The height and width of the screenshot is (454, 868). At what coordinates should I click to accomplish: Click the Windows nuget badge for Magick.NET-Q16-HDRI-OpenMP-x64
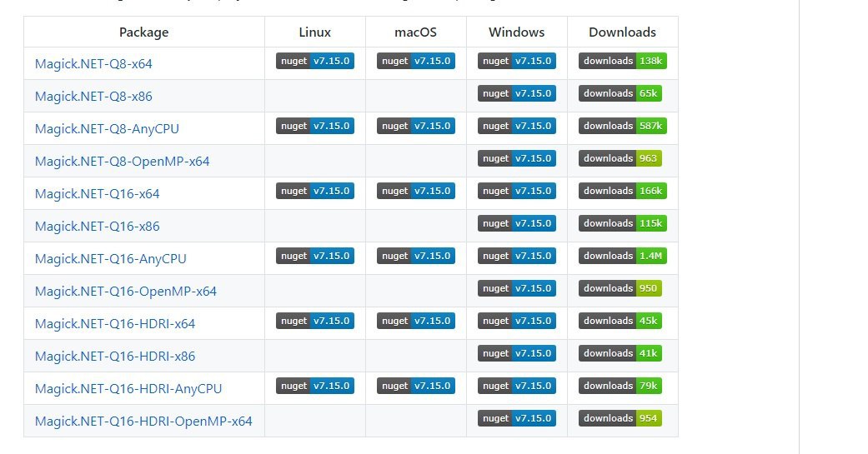coord(516,418)
